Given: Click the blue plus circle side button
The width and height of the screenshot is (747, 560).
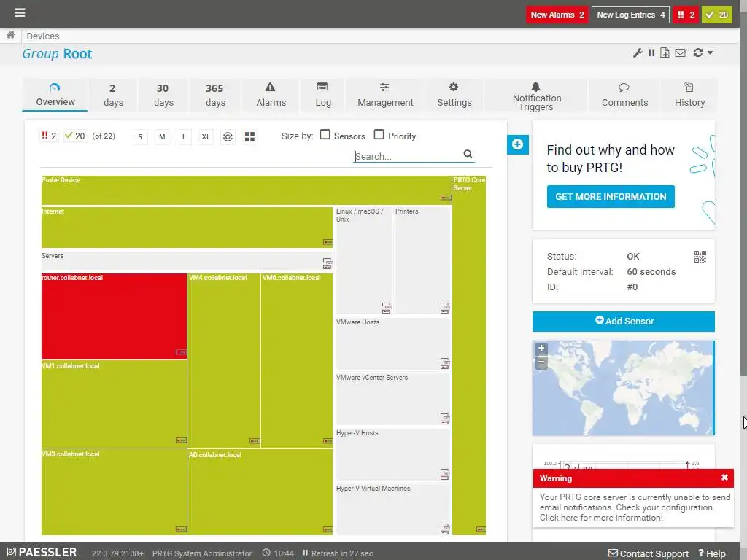Looking at the screenshot, I should click(x=518, y=144).
